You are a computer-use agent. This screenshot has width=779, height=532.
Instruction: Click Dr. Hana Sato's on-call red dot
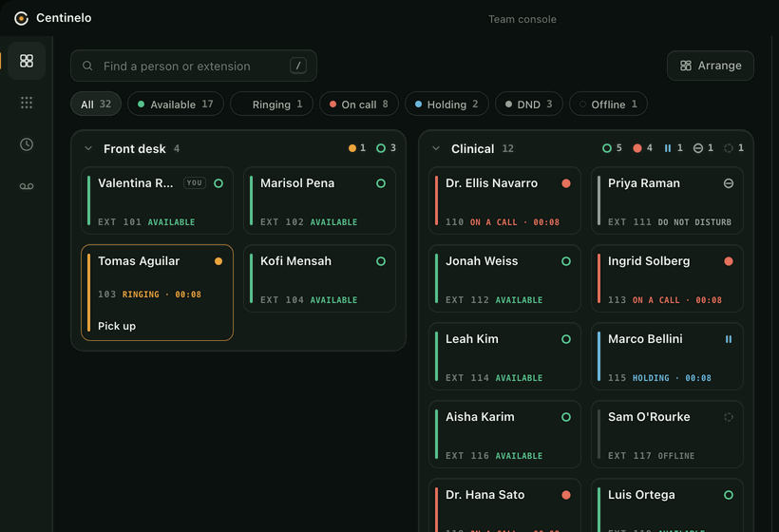pos(566,495)
